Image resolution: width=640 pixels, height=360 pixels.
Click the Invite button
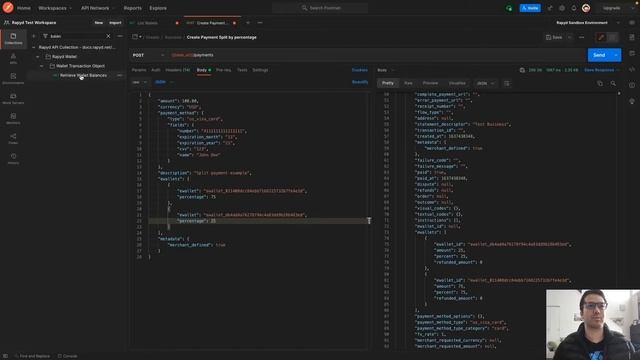tap(530, 8)
